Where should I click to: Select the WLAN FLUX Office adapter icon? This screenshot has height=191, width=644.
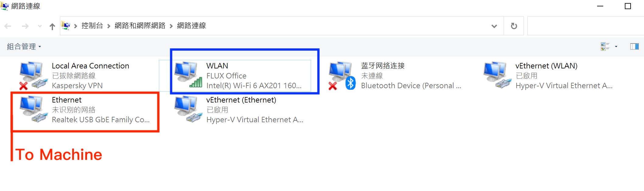pyautogui.click(x=188, y=75)
